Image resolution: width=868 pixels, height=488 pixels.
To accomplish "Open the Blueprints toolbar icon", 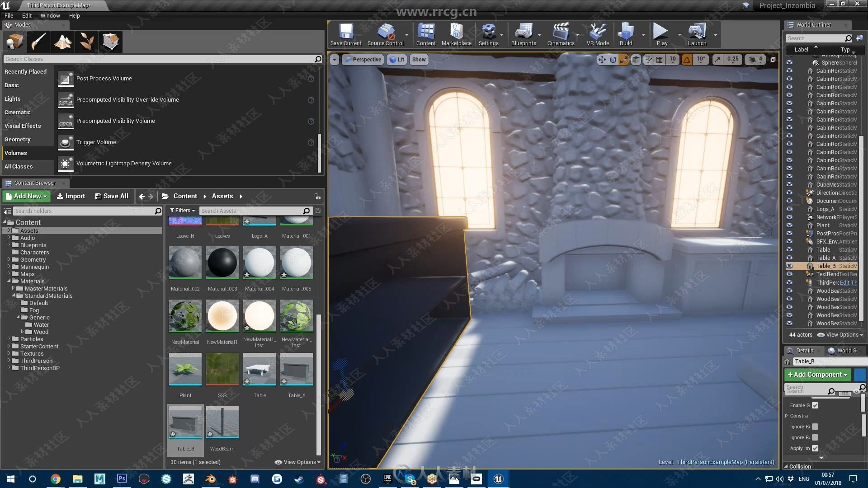I will tap(524, 34).
